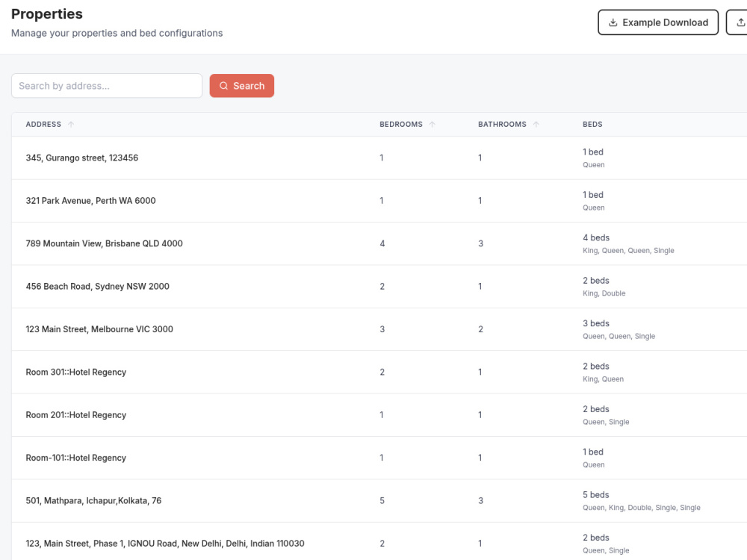The width and height of the screenshot is (747, 560).
Task: Select Room-101::Hotel Regency address
Action: coord(75,458)
